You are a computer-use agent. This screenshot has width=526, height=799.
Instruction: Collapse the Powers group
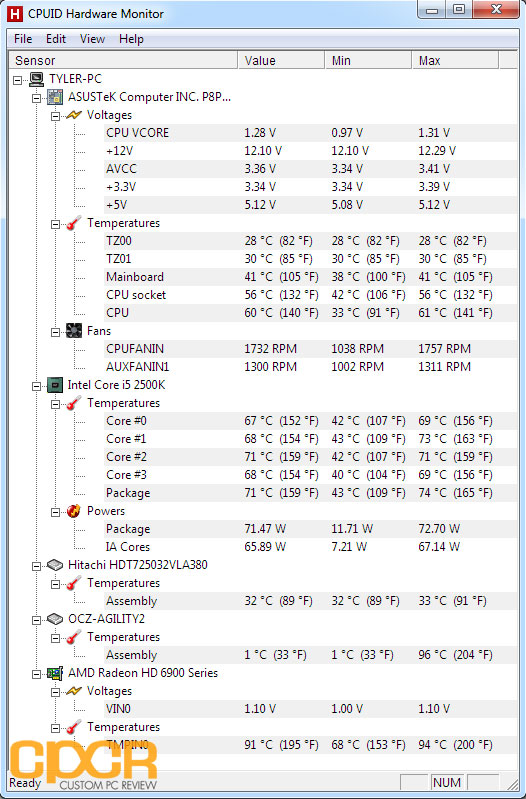[56, 512]
